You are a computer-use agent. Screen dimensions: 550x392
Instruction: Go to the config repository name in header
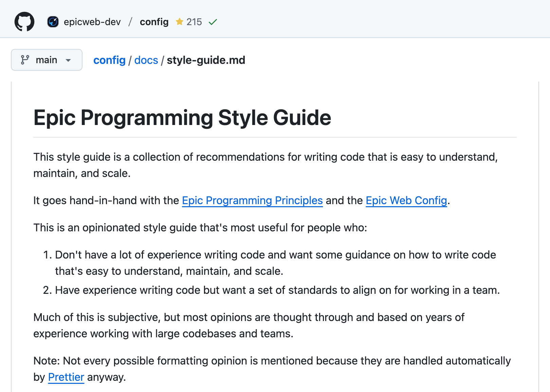pos(154,22)
